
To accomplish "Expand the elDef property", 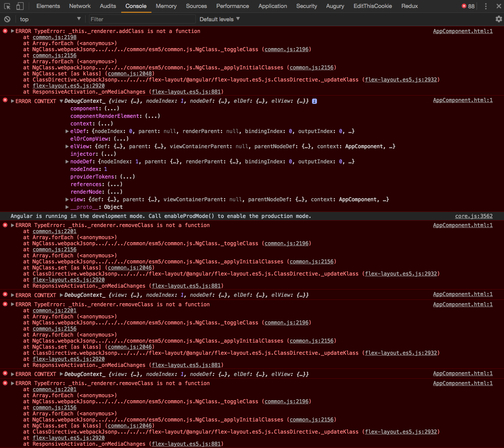I will (67, 131).
